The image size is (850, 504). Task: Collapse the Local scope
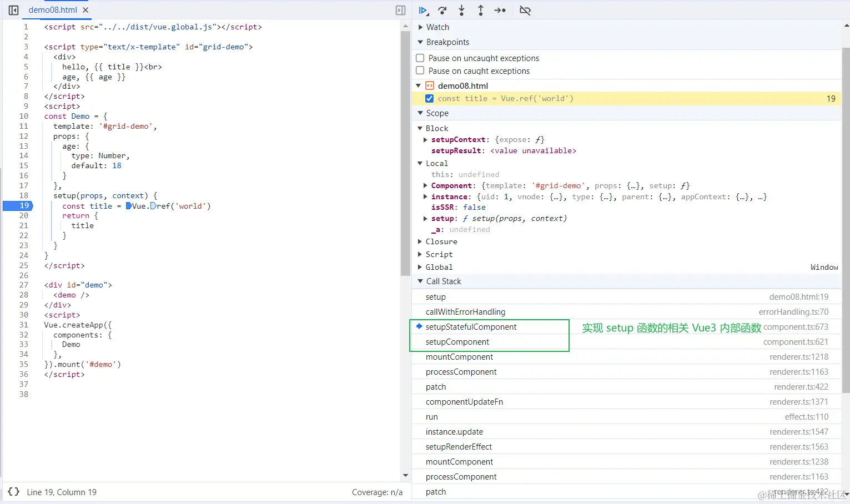[x=420, y=163]
